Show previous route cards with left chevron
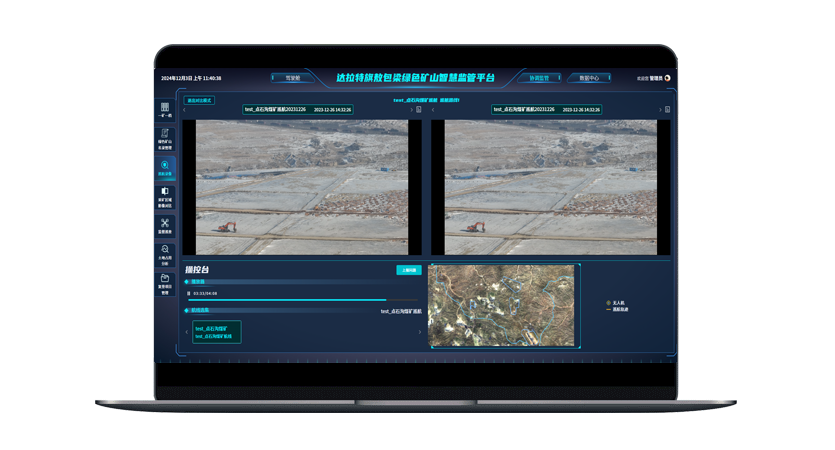835x450 pixels. 186,332
